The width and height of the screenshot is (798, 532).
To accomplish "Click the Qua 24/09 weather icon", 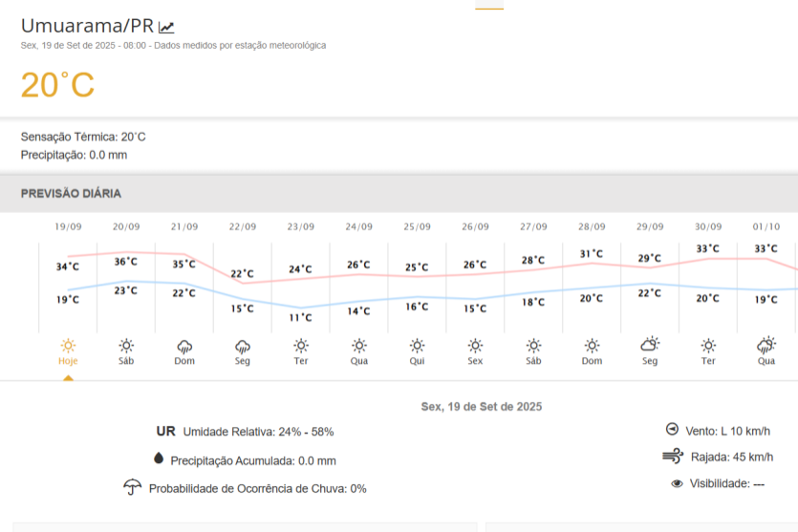I will coord(359,345).
